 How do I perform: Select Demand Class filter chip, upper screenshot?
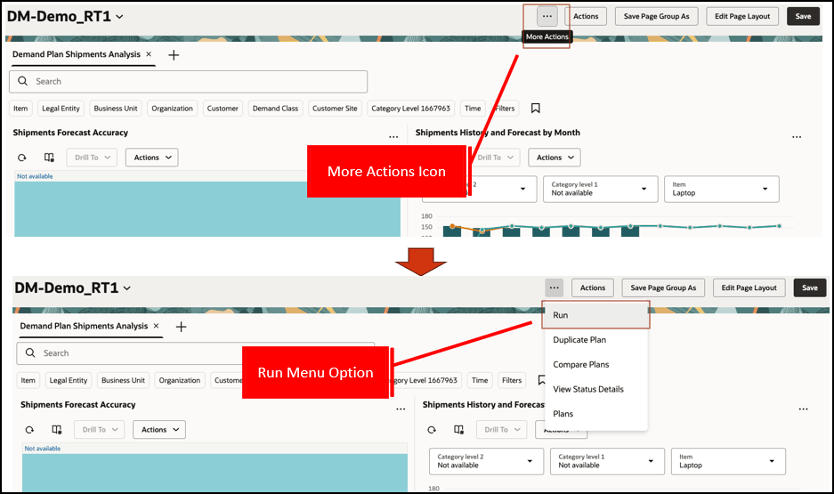pyautogui.click(x=276, y=108)
